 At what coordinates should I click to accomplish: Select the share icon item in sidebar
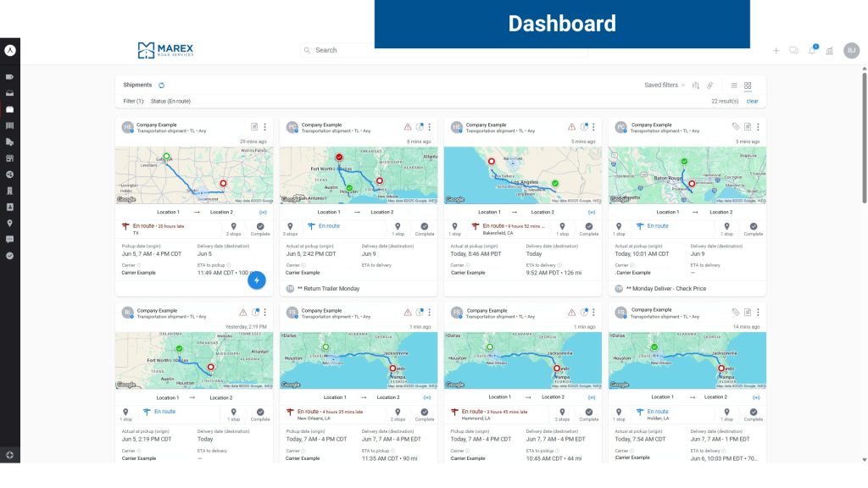tap(10, 174)
